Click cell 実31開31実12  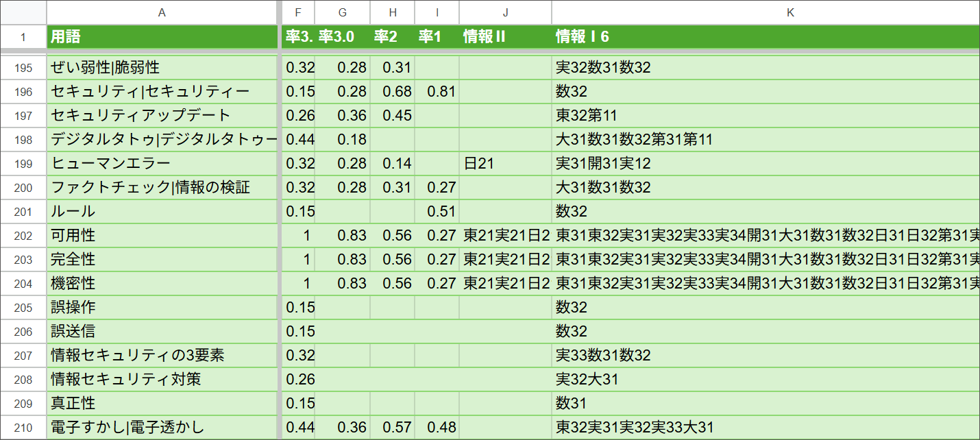pos(765,163)
